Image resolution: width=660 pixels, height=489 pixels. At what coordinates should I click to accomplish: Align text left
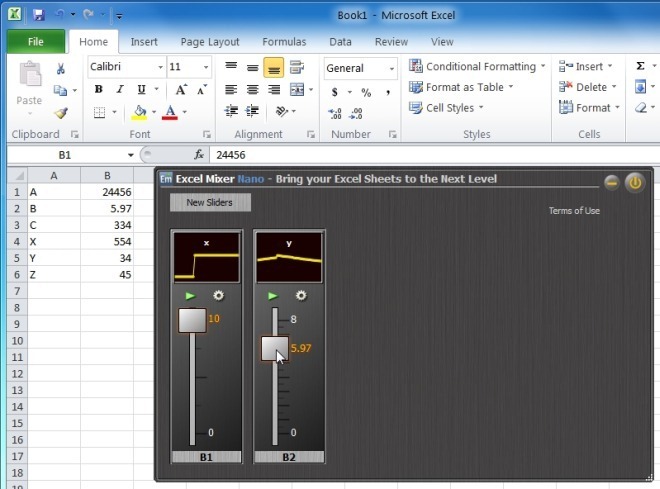point(231,89)
